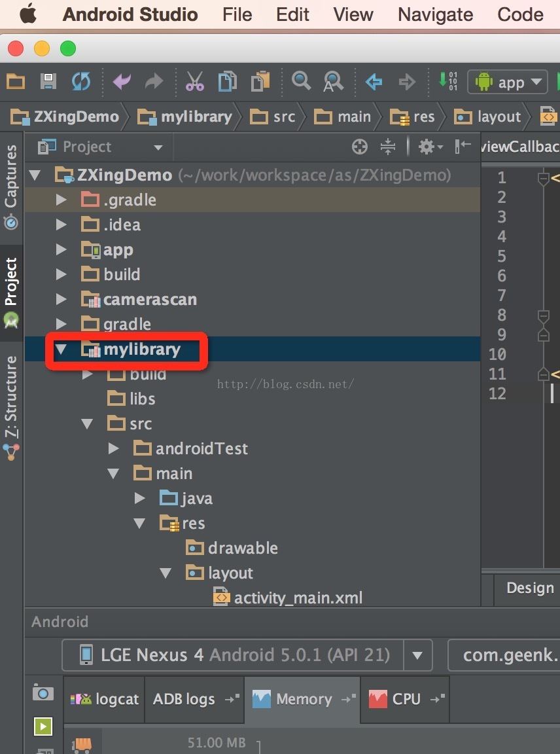Open the File menu
This screenshot has width=560, height=754.
pyautogui.click(x=237, y=14)
